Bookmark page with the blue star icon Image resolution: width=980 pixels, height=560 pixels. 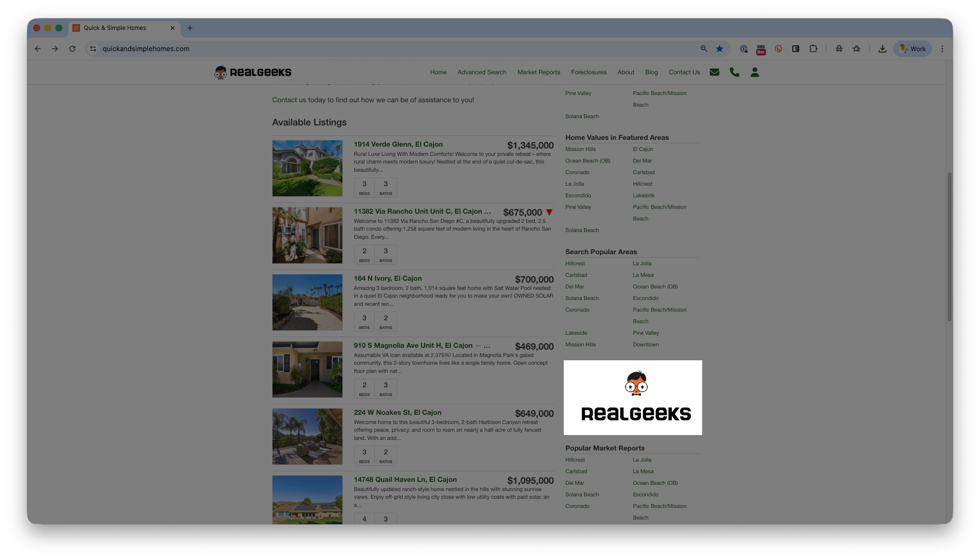(720, 49)
